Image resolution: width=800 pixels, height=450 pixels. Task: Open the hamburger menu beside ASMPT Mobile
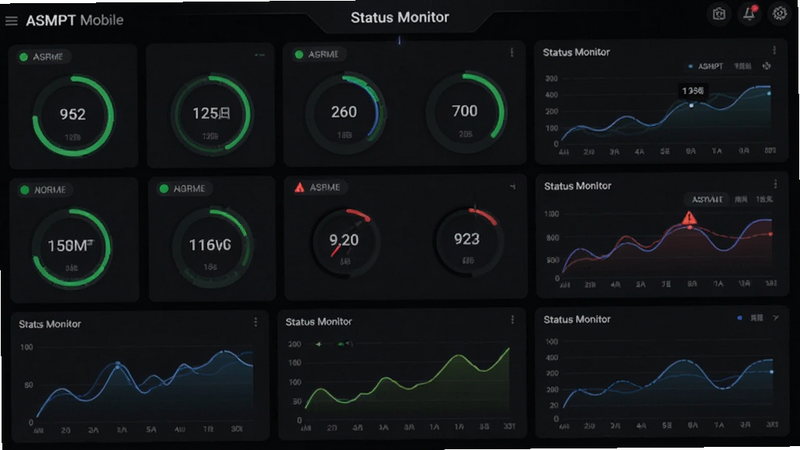[x=11, y=20]
